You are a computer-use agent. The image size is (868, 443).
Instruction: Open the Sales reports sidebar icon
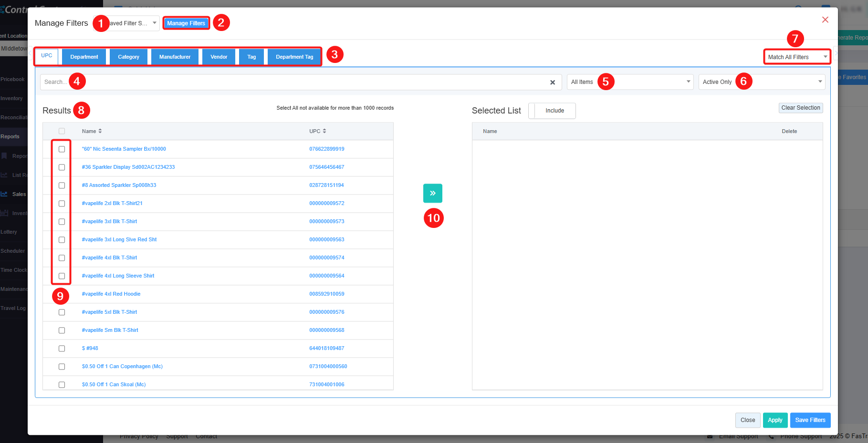[x=4, y=194]
